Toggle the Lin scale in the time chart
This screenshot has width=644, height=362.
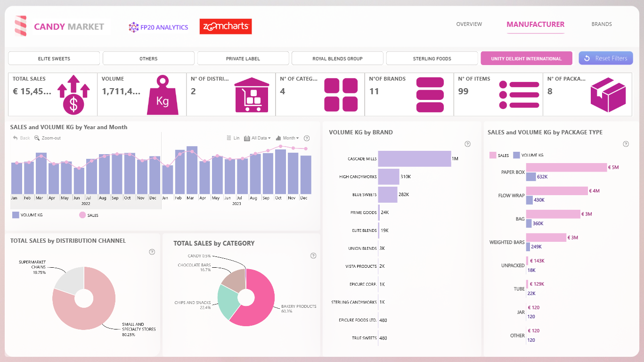tap(233, 138)
